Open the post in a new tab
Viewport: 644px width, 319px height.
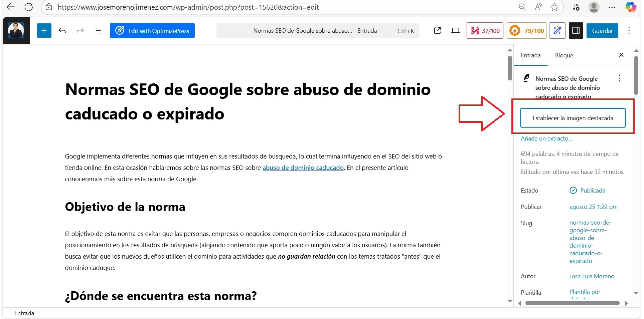point(437,31)
